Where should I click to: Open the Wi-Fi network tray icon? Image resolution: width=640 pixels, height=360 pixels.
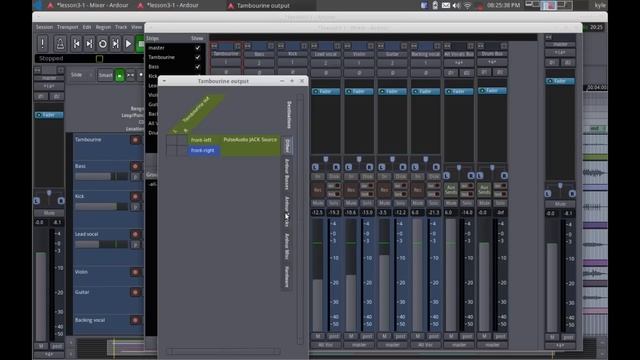[467, 5]
